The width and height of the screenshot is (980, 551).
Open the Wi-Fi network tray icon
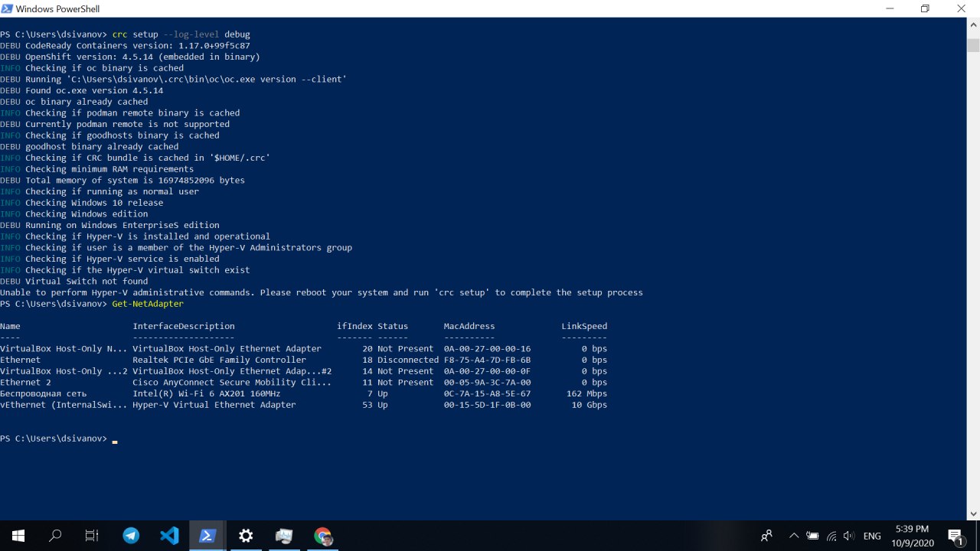(x=831, y=536)
